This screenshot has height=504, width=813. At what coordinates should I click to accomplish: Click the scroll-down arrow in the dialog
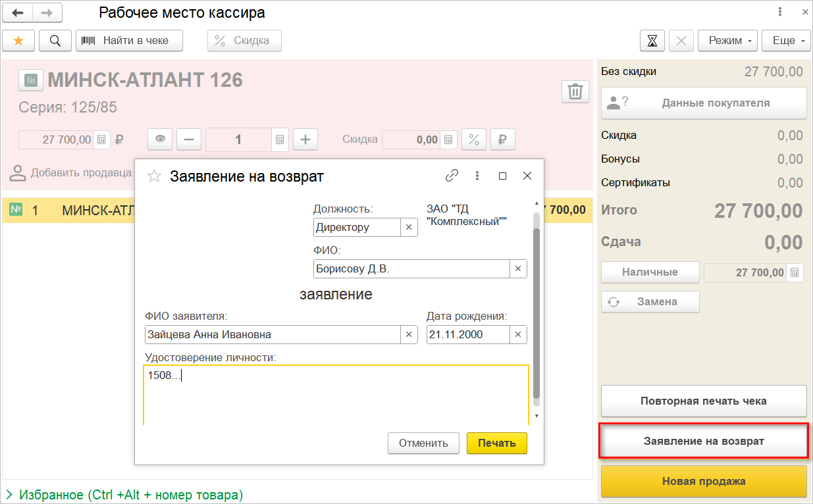[x=537, y=416]
